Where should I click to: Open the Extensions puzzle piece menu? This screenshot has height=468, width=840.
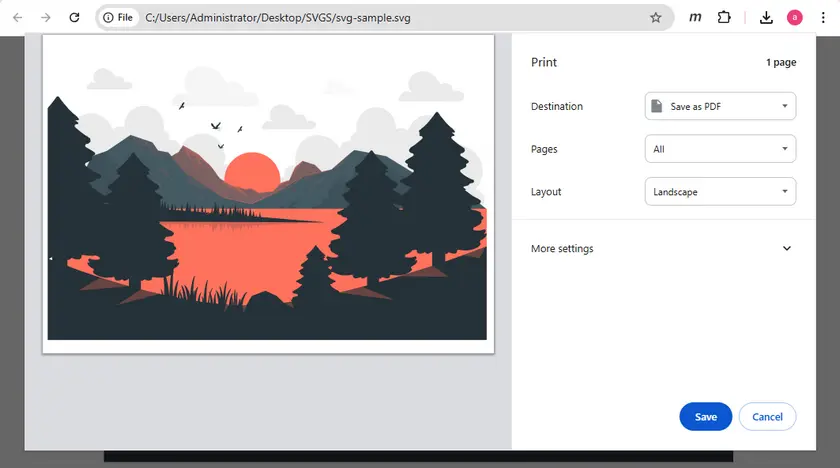(x=724, y=18)
